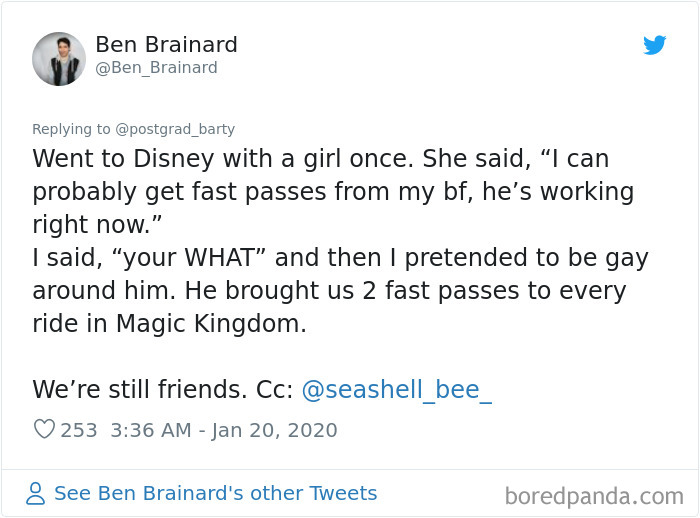The image size is (700, 518).
Task: Open the @postgrad_barty mention
Action: pyautogui.click(x=175, y=129)
